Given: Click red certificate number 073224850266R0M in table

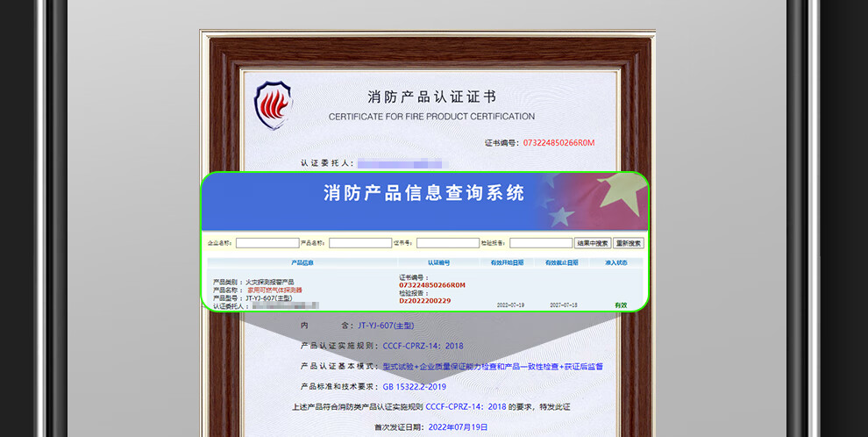Looking at the screenshot, I should [x=432, y=285].
